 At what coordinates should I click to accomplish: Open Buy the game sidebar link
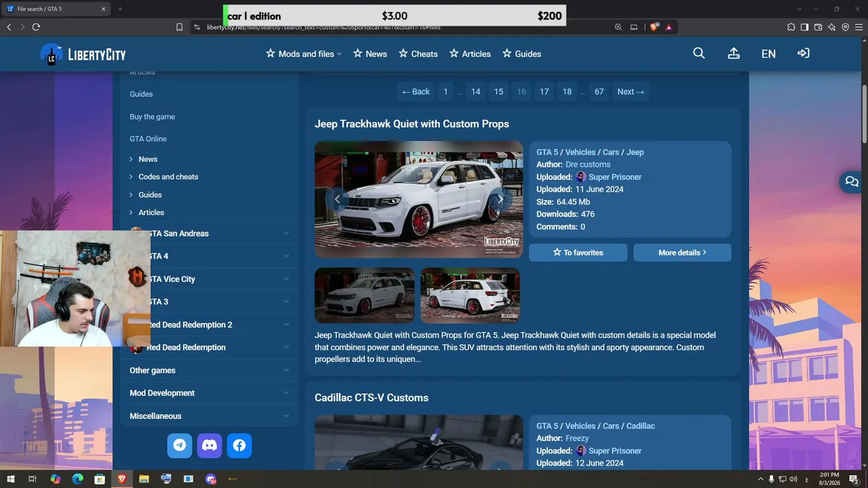[153, 117]
